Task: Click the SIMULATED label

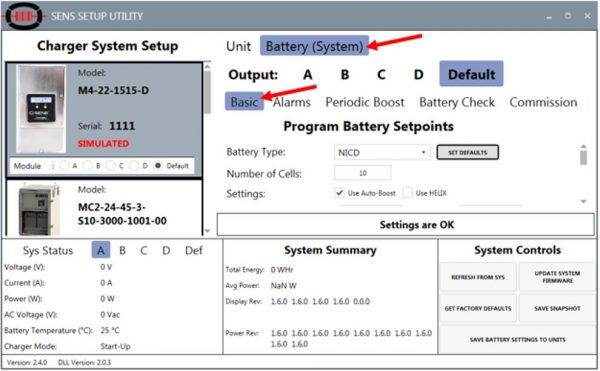Action: (x=103, y=143)
